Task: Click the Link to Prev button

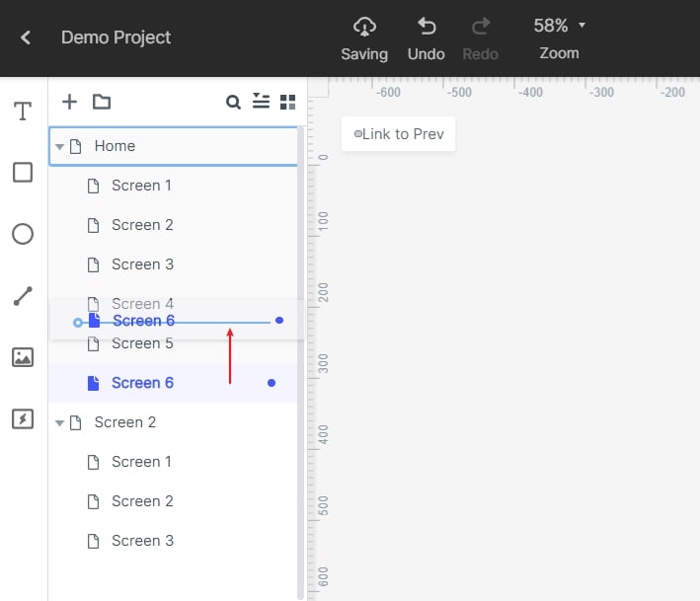Action: (398, 134)
